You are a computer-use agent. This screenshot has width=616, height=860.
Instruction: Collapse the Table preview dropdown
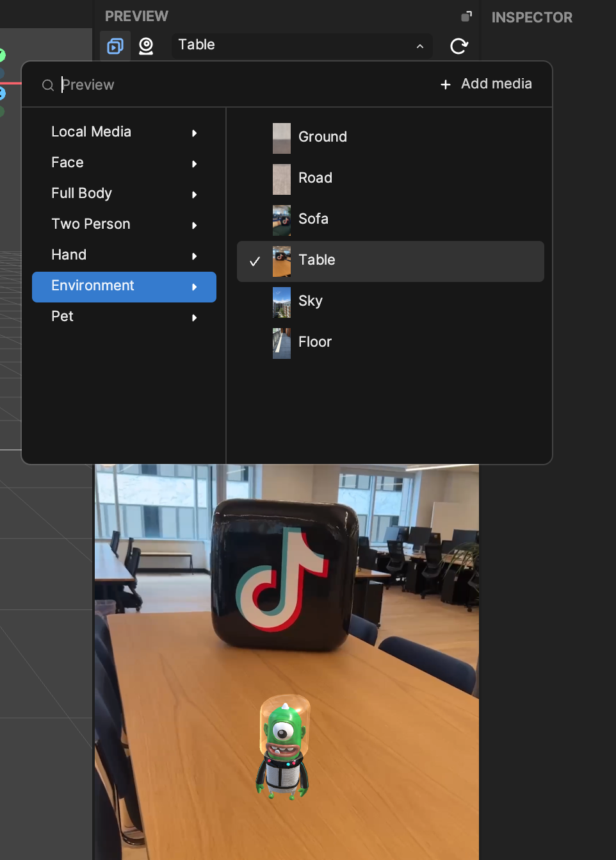tap(419, 46)
